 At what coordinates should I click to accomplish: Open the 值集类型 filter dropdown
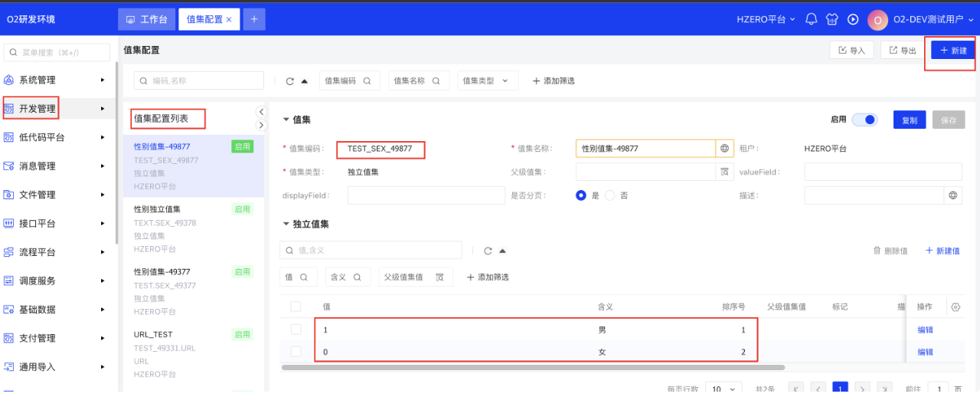pyautogui.click(x=488, y=80)
